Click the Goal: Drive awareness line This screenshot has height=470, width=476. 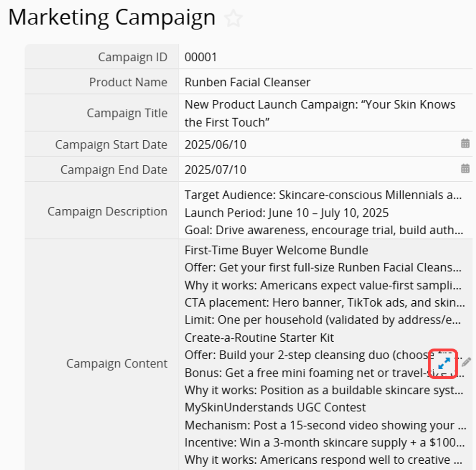[x=324, y=230]
